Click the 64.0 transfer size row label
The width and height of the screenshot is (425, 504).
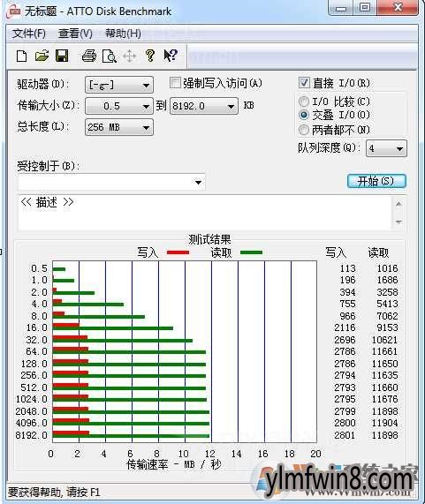(x=37, y=351)
